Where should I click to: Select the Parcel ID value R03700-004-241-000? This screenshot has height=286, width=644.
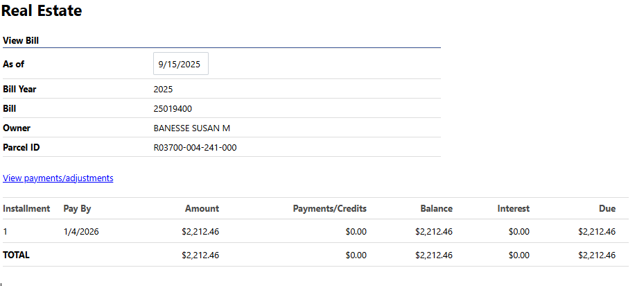pyautogui.click(x=195, y=147)
